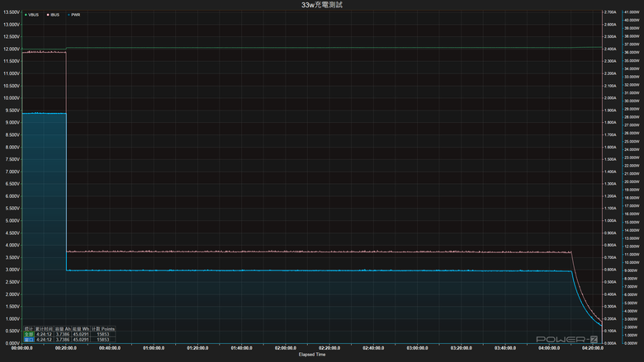Screen dimensions: 644x362
Task: Toggle the PWR series in the legend
Action: 74,15
